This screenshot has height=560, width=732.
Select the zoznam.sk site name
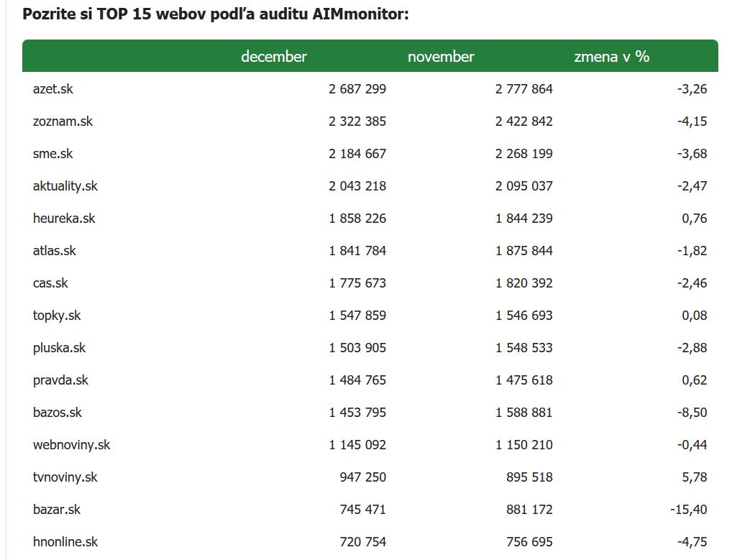click(63, 121)
